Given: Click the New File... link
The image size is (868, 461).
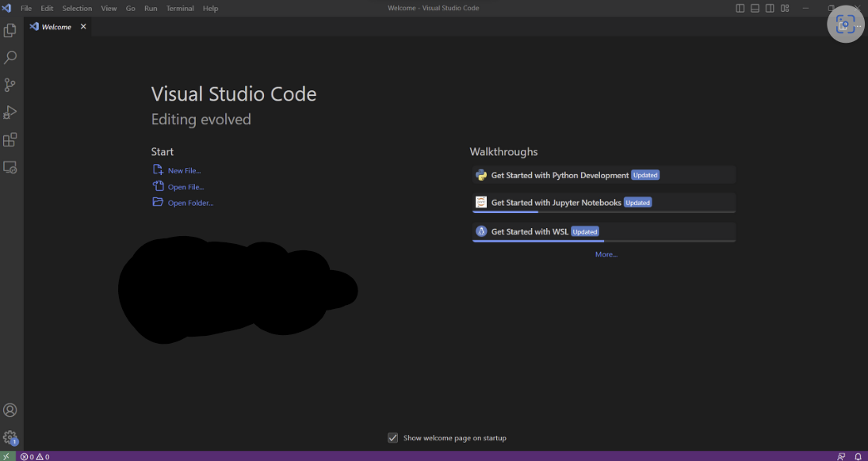Looking at the screenshot, I should coord(185,170).
